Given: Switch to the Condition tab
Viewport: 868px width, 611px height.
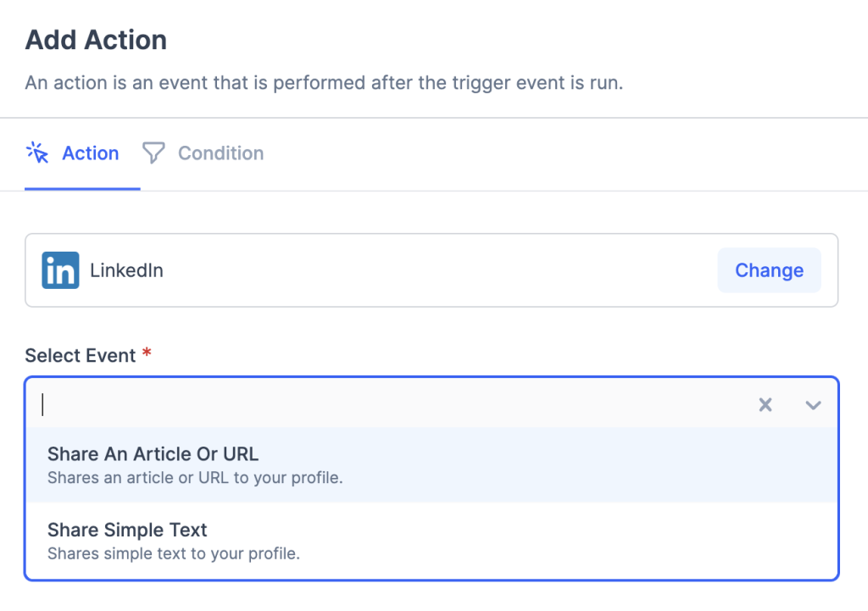Looking at the screenshot, I should pyautogui.click(x=220, y=153).
